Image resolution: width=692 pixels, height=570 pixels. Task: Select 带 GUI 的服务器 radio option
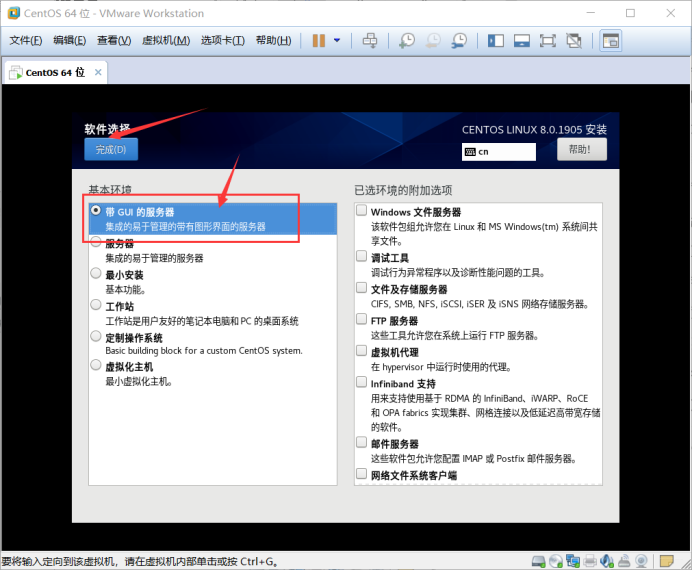(x=95, y=211)
